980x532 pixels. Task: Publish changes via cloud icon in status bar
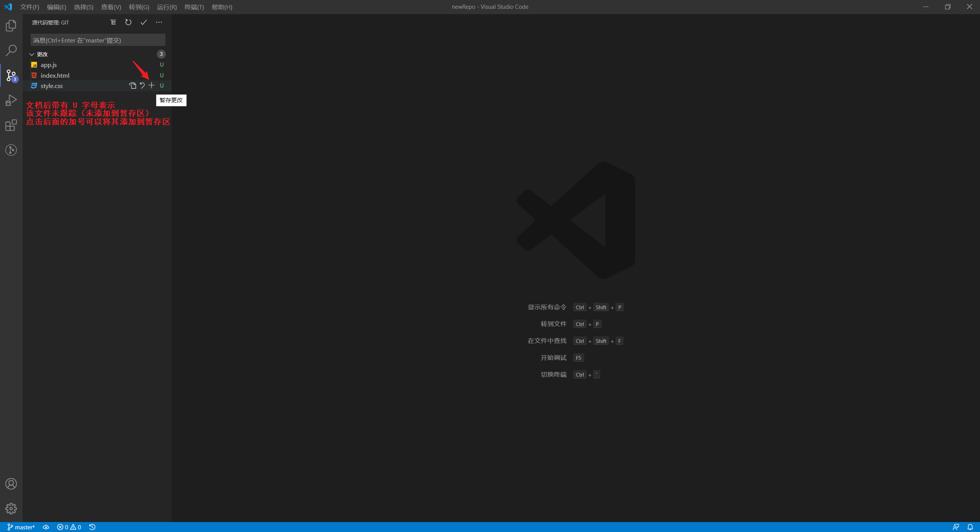point(46,527)
